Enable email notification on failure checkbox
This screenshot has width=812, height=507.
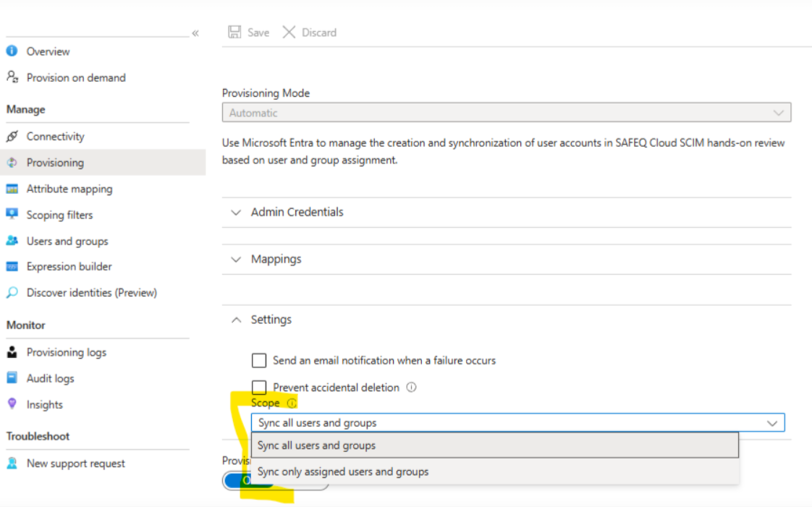[259, 360]
